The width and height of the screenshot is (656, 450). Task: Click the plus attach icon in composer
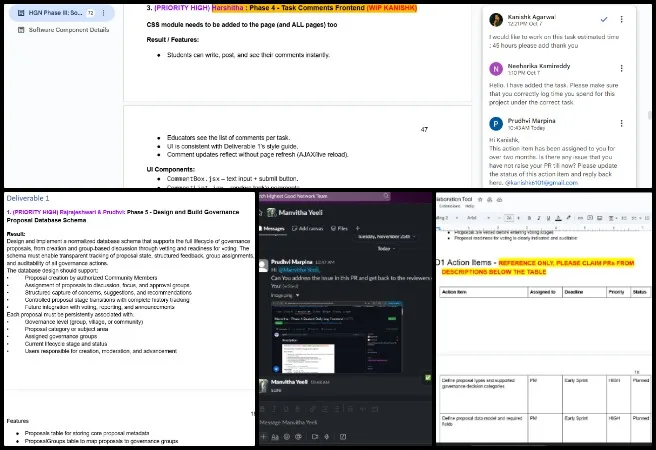click(x=265, y=436)
